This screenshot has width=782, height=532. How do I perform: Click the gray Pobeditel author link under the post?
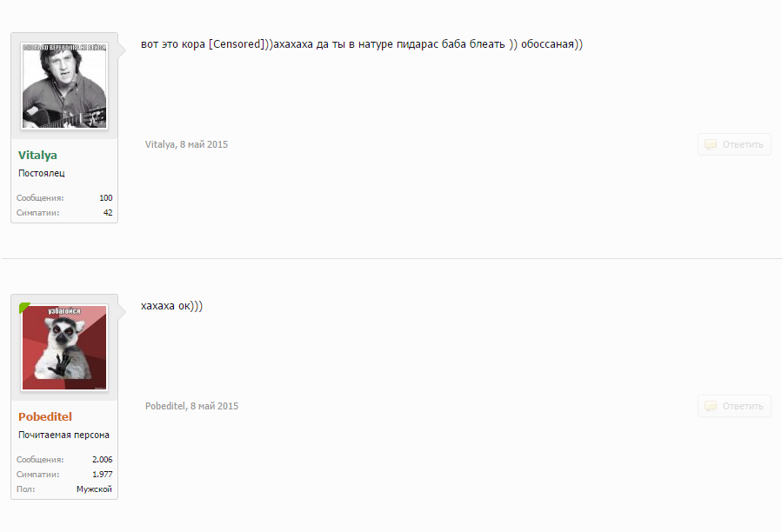coord(165,406)
